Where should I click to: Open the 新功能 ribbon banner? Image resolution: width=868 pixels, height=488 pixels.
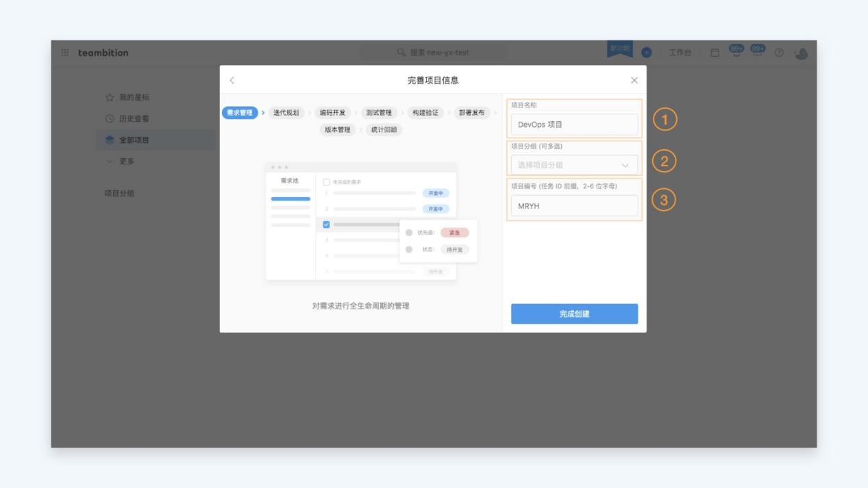point(619,49)
